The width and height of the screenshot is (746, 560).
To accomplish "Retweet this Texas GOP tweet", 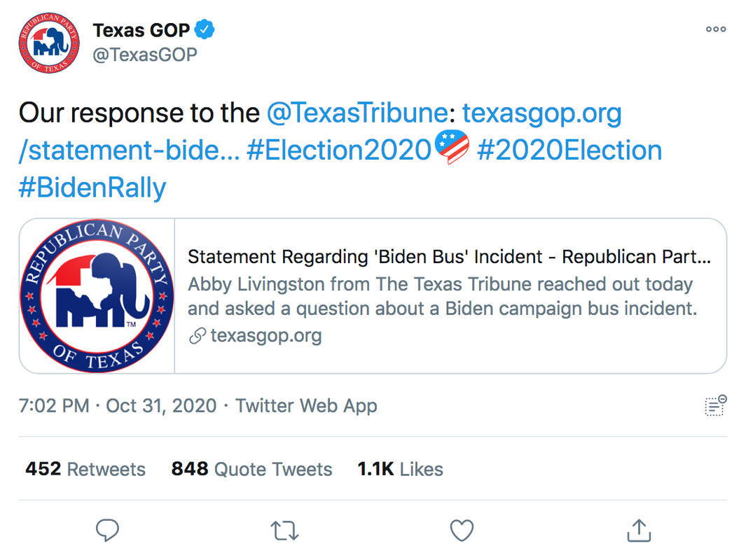I will [284, 531].
